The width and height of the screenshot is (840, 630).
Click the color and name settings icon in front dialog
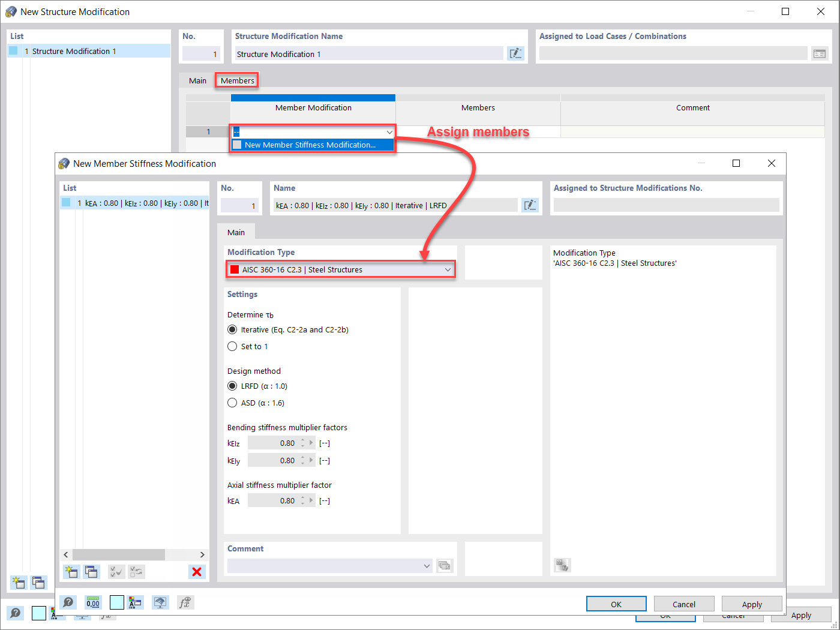[x=136, y=602]
